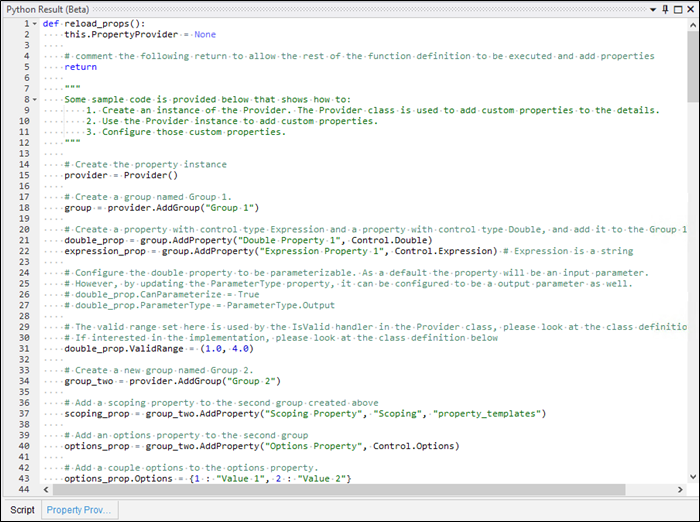Click the vertical scrollbar thumb
This screenshot has height=522, width=700.
[693, 67]
